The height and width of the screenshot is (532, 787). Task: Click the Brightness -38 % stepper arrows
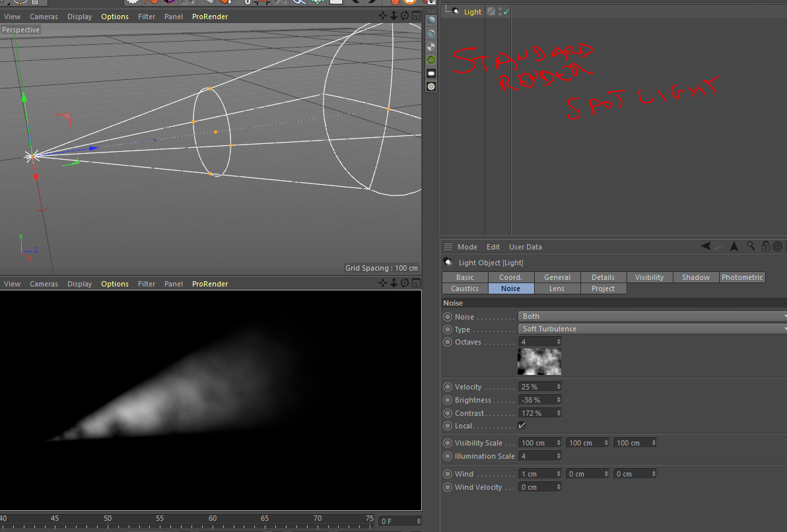coord(559,400)
